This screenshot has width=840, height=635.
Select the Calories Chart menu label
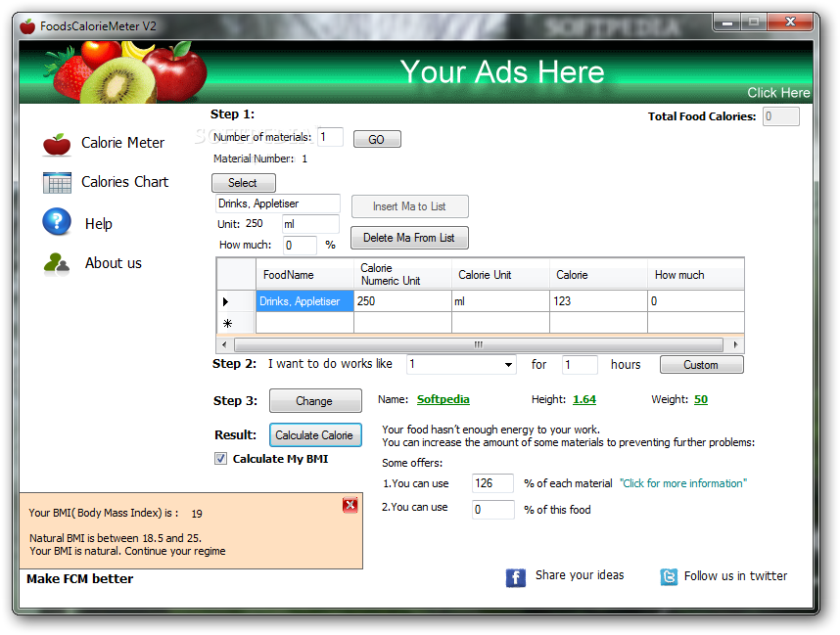click(x=124, y=182)
